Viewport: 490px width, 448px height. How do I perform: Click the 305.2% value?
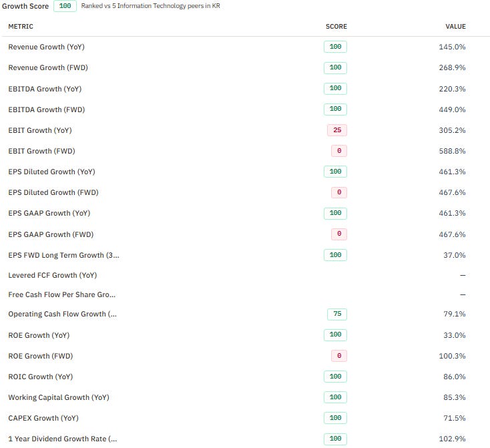pos(452,130)
